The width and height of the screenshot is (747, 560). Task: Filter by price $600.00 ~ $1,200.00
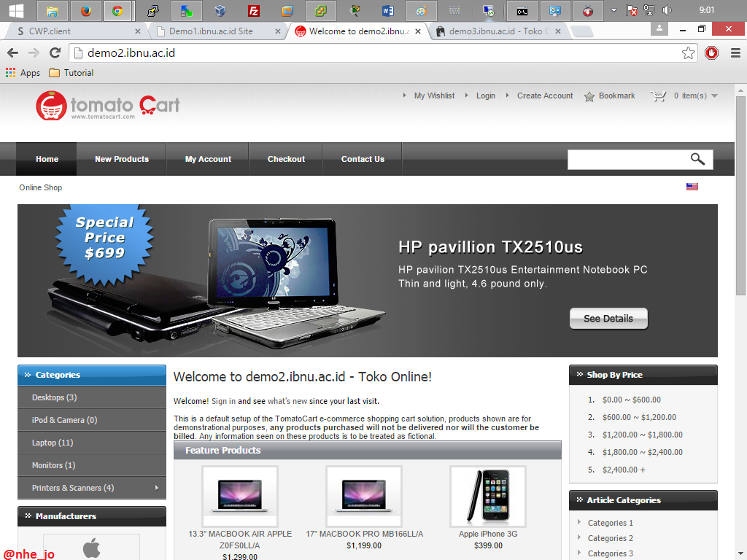[x=639, y=417]
